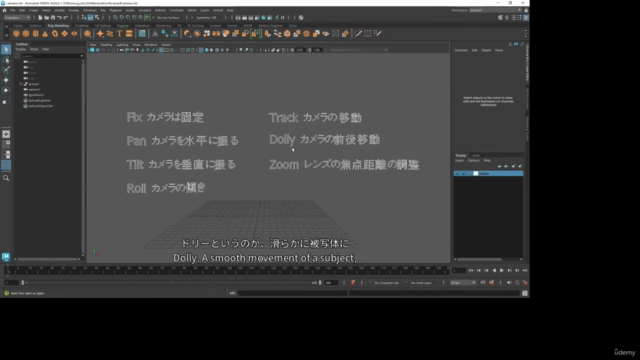This screenshot has width=640, height=360.
Task: Click the Sweep Mesh shelf icon
Action: pos(110,33)
